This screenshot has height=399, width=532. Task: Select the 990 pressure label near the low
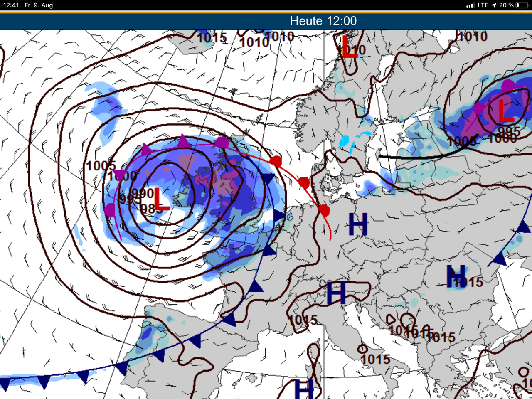pos(143,193)
